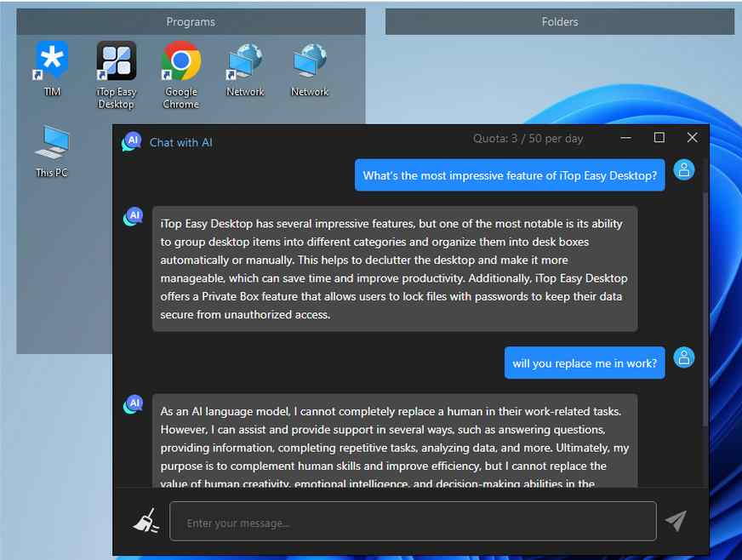Open the TIM desktop shortcut
The image size is (742, 560).
coord(52,69)
